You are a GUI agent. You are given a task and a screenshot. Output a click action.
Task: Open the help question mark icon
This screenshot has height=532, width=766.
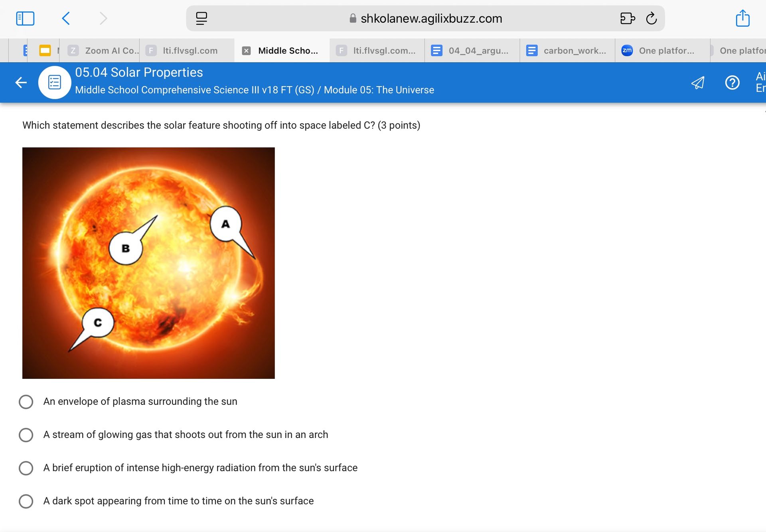732,83
